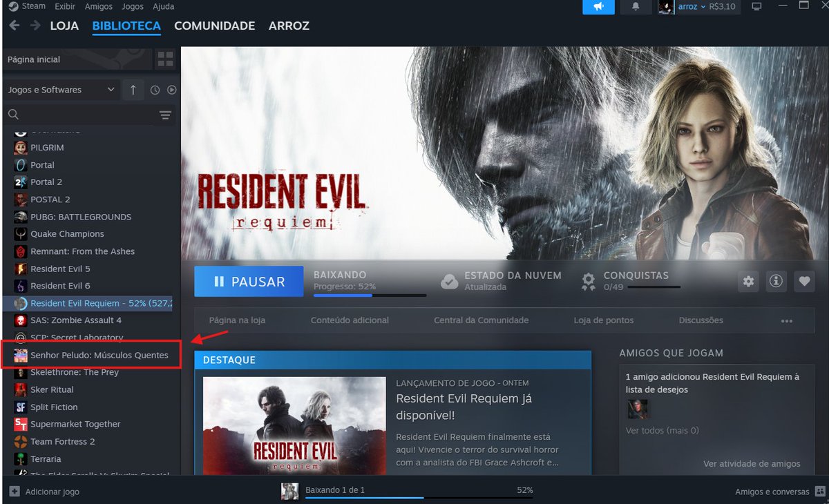829x504 pixels.
Task: Click Ver todos (mais 0) link
Action: 662,430
